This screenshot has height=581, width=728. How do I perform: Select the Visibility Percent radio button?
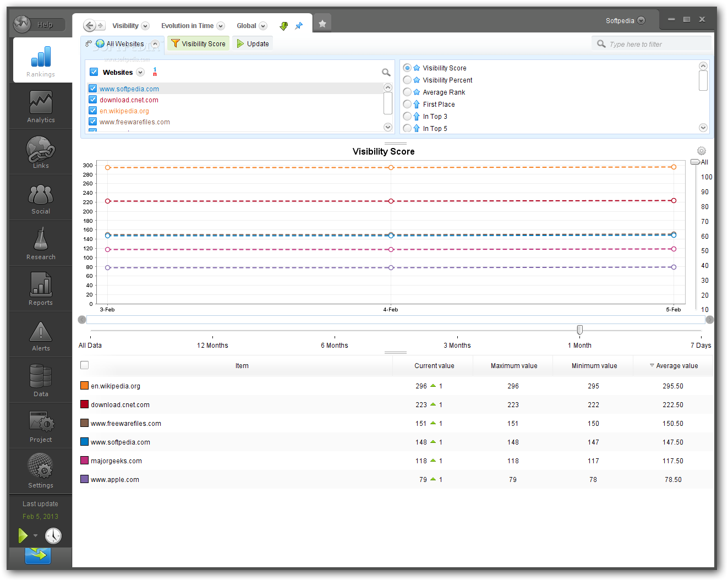point(407,80)
